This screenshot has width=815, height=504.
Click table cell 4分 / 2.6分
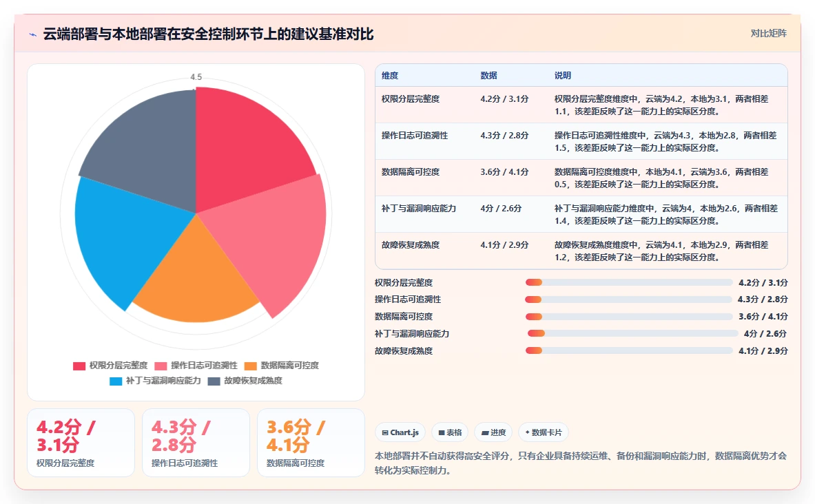tap(501, 209)
